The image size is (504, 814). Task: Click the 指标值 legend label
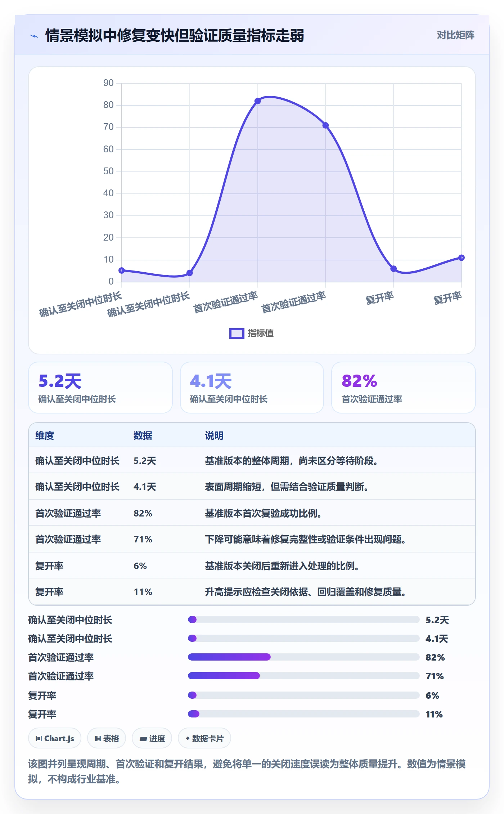[261, 334]
